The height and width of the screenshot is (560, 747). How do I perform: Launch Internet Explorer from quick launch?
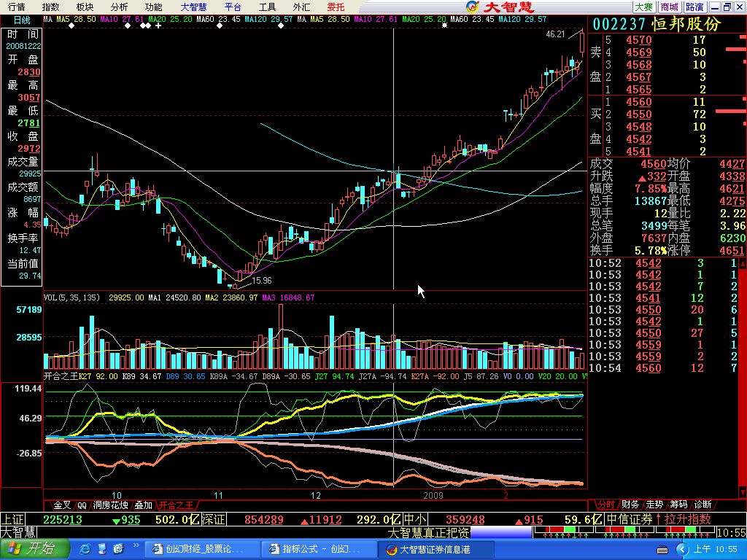tap(86, 549)
